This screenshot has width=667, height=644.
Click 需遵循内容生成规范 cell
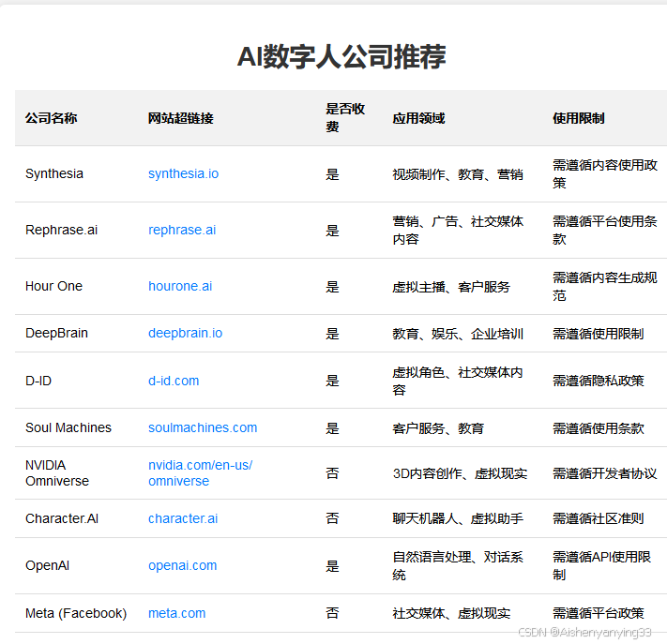coord(605,287)
